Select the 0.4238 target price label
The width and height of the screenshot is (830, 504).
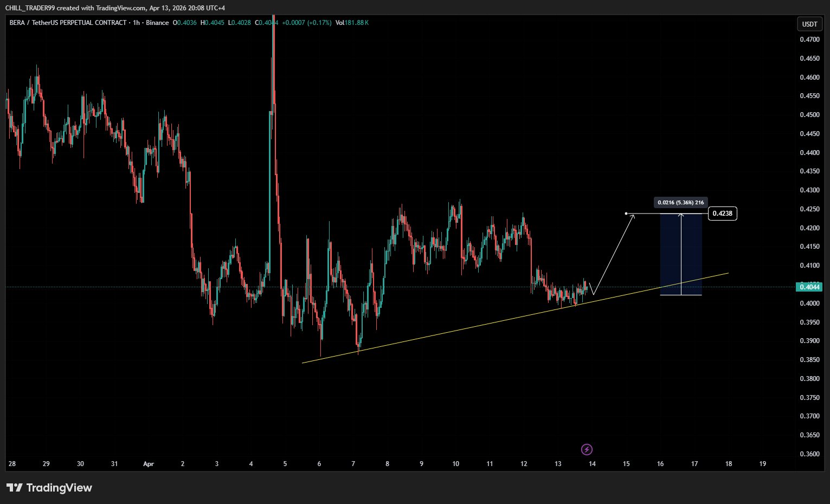[722, 214]
